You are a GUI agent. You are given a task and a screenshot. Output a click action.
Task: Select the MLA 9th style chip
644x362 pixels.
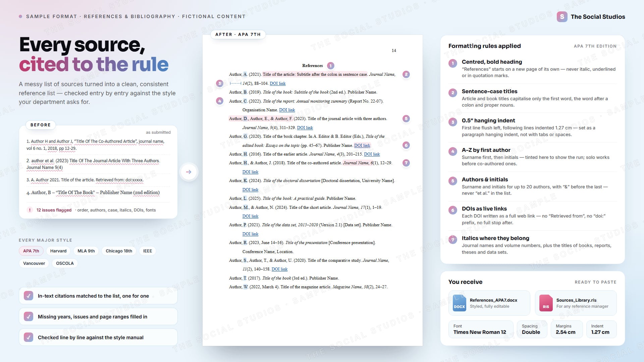(x=86, y=251)
